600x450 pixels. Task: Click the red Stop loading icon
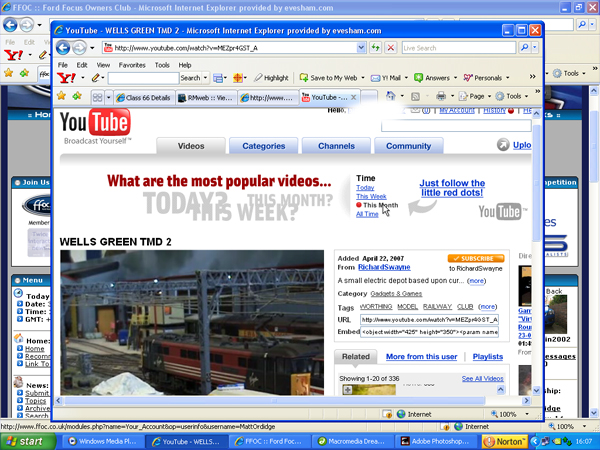390,48
